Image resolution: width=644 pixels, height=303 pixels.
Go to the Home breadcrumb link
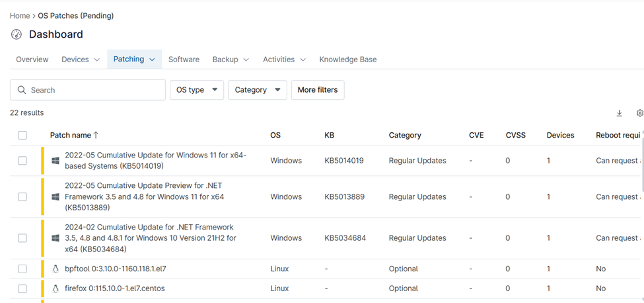[20, 16]
